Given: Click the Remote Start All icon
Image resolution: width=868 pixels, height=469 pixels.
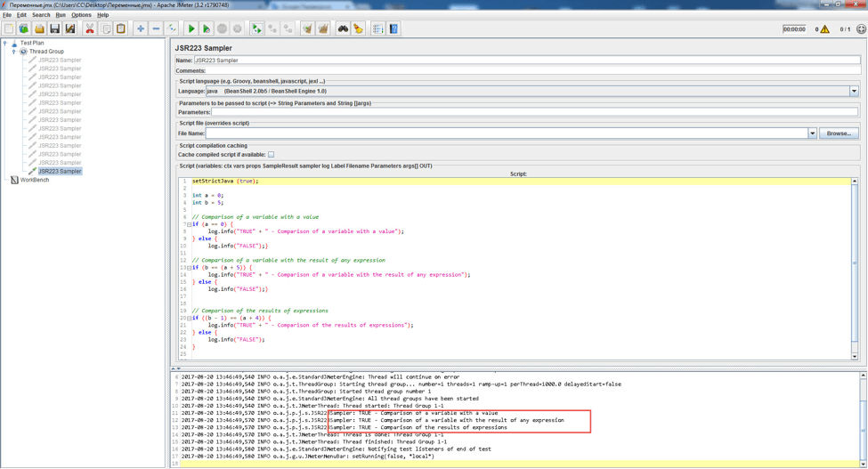Looking at the screenshot, I should click(257, 28).
